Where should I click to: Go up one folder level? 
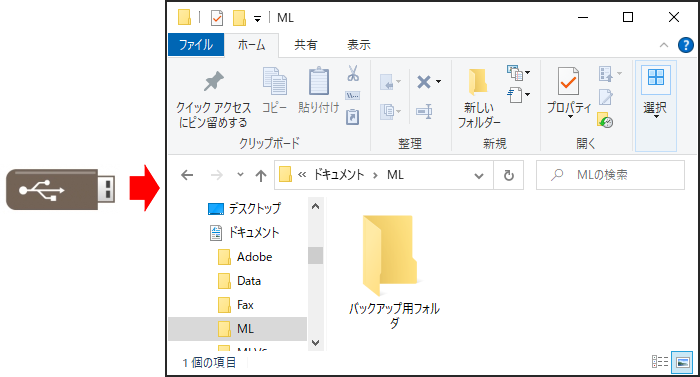pos(261,175)
